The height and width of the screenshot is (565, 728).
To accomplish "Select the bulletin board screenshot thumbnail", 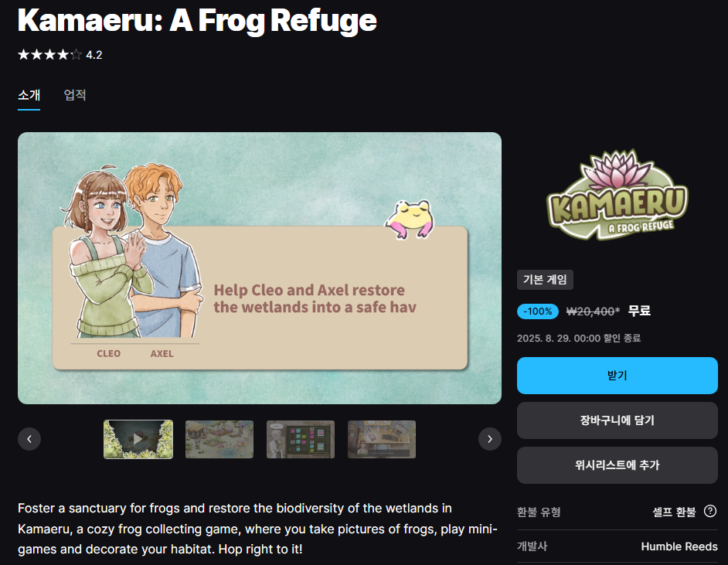I will pos(301,439).
